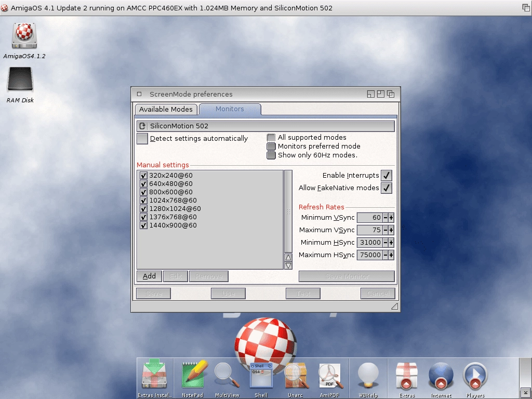Decrease Maximum VSync with minus button
The width and height of the screenshot is (532, 399).
pos(385,230)
